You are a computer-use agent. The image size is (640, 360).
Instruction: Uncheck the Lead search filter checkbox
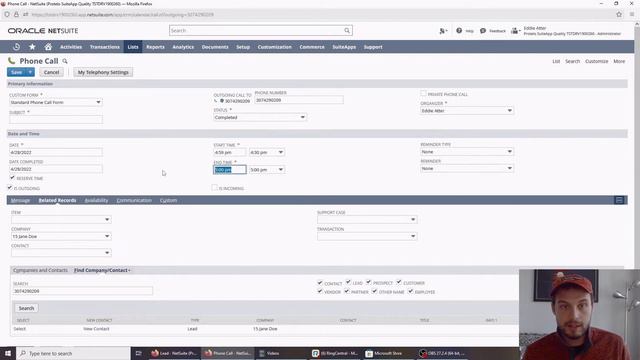348,282
